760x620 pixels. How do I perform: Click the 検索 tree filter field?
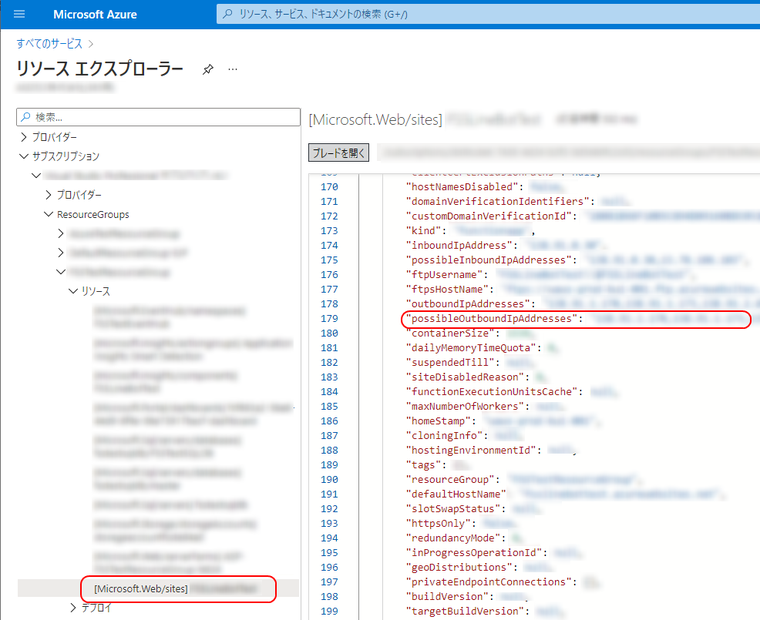coord(158,117)
